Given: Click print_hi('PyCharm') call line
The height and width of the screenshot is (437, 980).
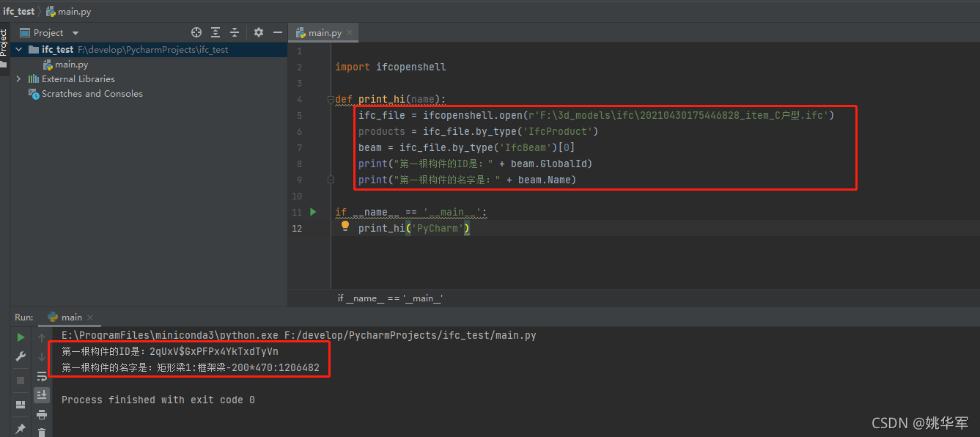Looking at the screenshot, I should (414, 228).
